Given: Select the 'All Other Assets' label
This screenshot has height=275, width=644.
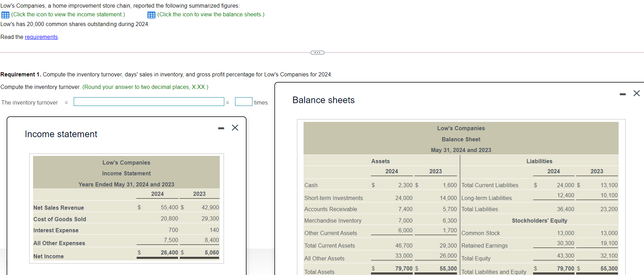Looking at the screenshot, I should pos(324,258).
